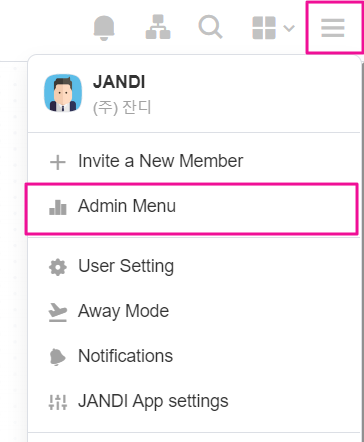Screen dimensions: 364x442
Task: Click the bell icon beside Notifications
Action: pos(58,357)
